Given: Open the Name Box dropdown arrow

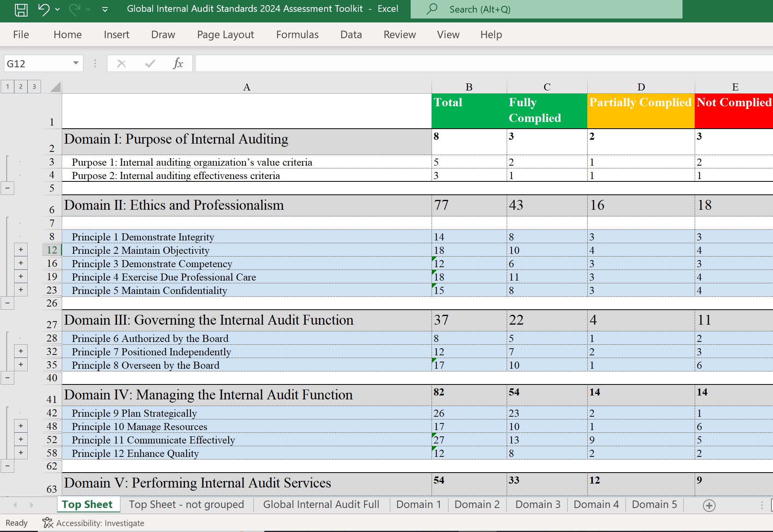Looking at the screenshot, I should [76, 63].
